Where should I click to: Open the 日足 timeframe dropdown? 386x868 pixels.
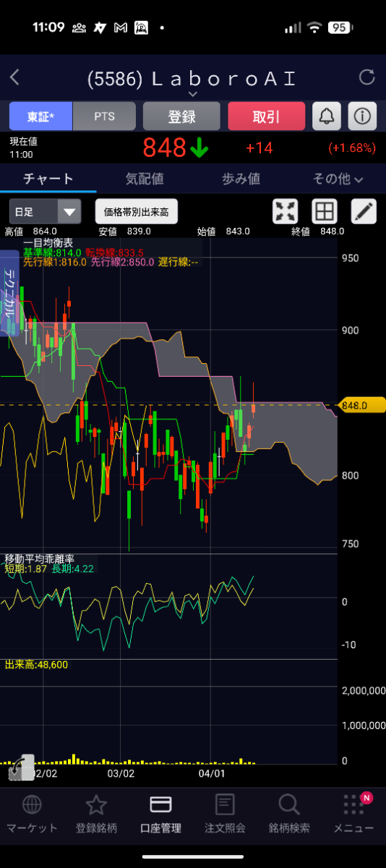tap(45, 212)
